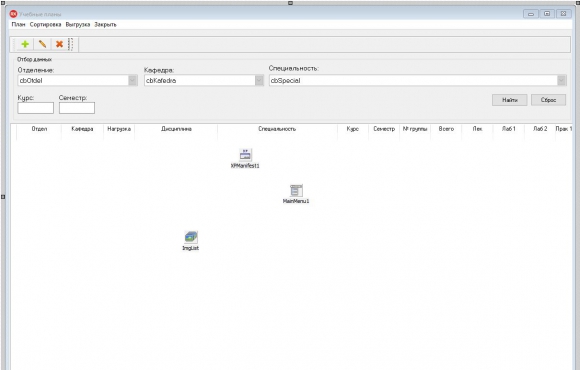Viewport: 580px width, 370px height.
Task: Open the План menu
Action: (18, 24)
